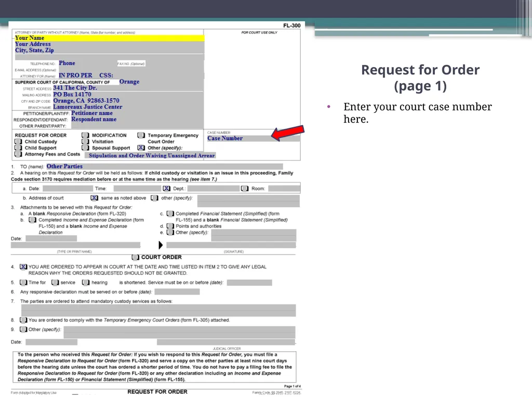Image resolution: width=532 pixels, height=399 pixels.
Task: Uncheck the Other (specify) request checkbox
Action: pos(141,148)
